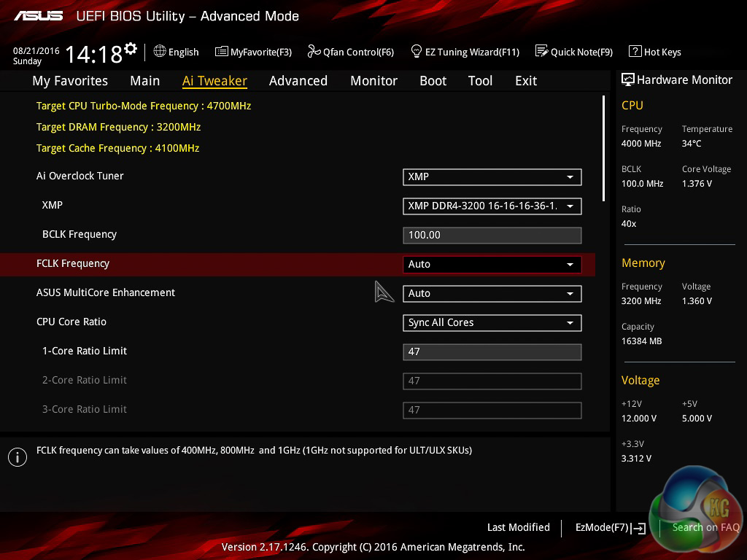Click the 2-Core Ratio Limit field
The image size is (747, 560).
492,381
